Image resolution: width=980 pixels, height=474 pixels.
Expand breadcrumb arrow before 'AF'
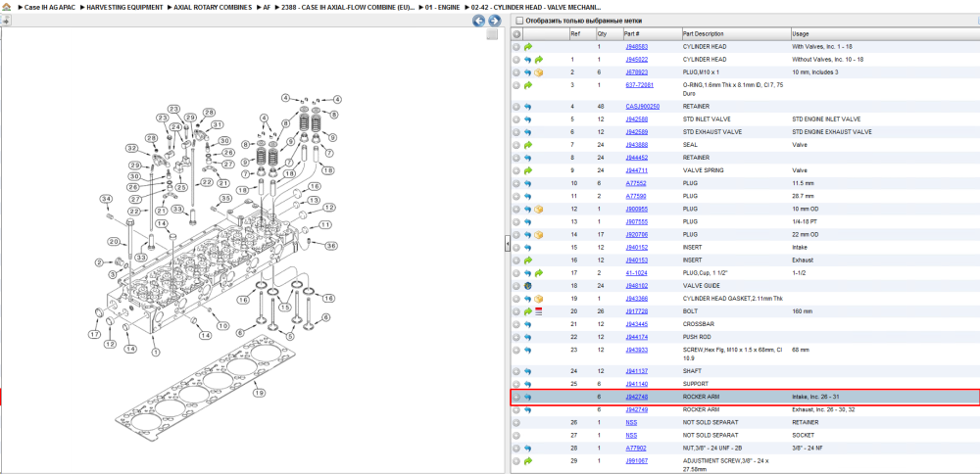[x=259, y=7]
